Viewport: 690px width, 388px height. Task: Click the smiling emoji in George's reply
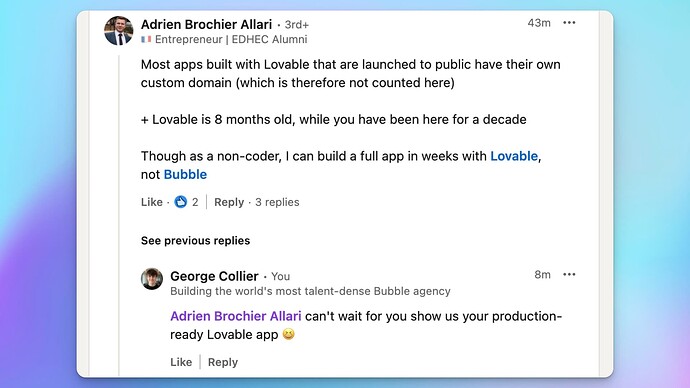pos(288,334)
